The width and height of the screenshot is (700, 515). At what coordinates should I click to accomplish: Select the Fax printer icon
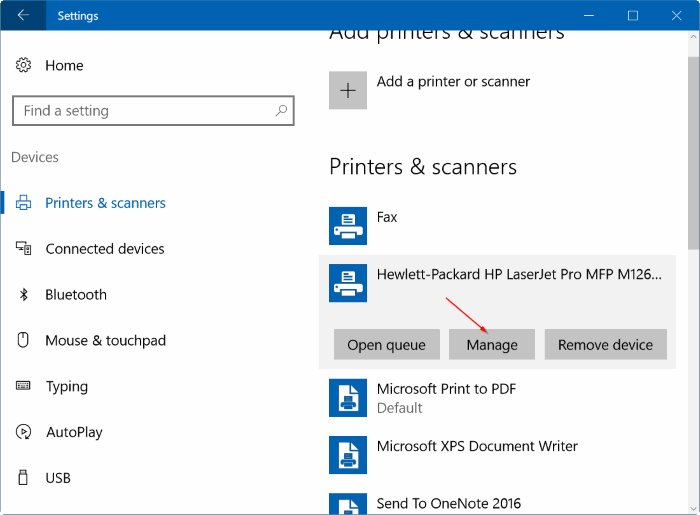pos(348,226)
